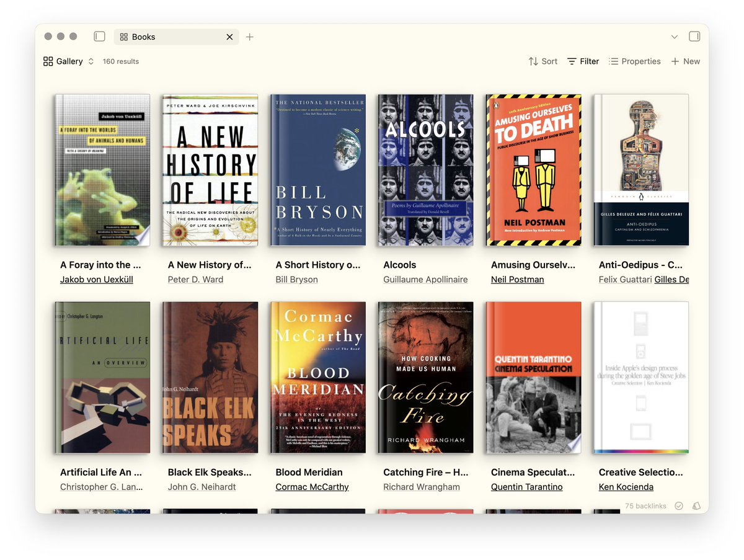
Task: Click author text 'Richard Wrangham'
Action: [422, 487]
